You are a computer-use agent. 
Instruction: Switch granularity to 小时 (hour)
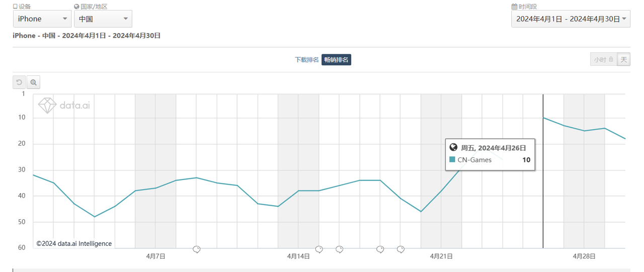[603, 59]
